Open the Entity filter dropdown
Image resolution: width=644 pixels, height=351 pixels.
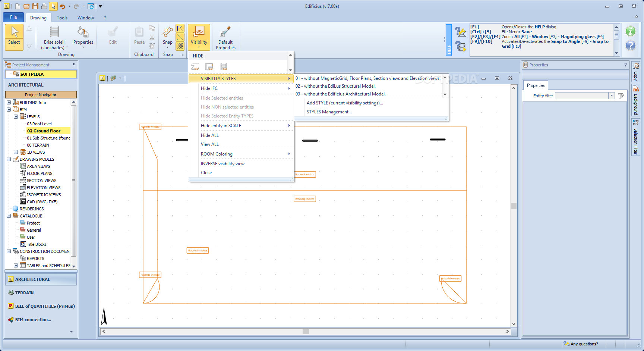612,96
